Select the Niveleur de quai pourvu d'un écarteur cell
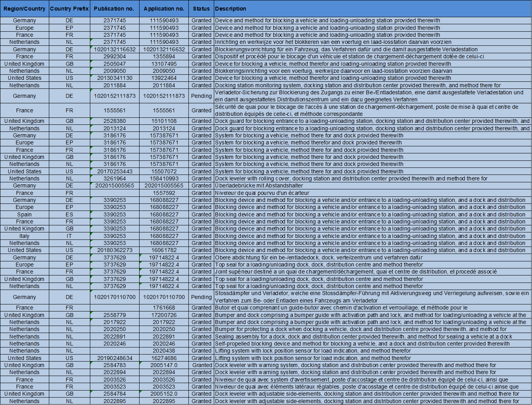Viewport: 532px width, 405px height. [x=262, y=193]
